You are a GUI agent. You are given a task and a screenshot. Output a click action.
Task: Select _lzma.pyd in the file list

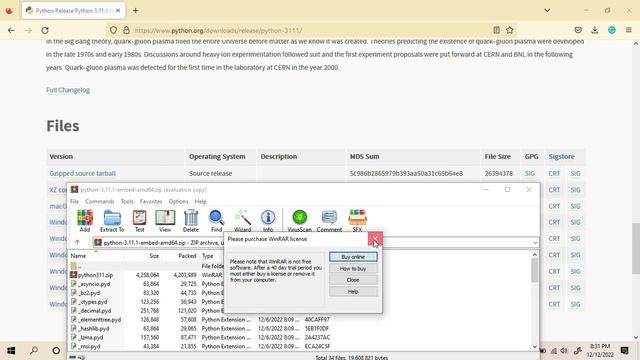pos(91,338)
